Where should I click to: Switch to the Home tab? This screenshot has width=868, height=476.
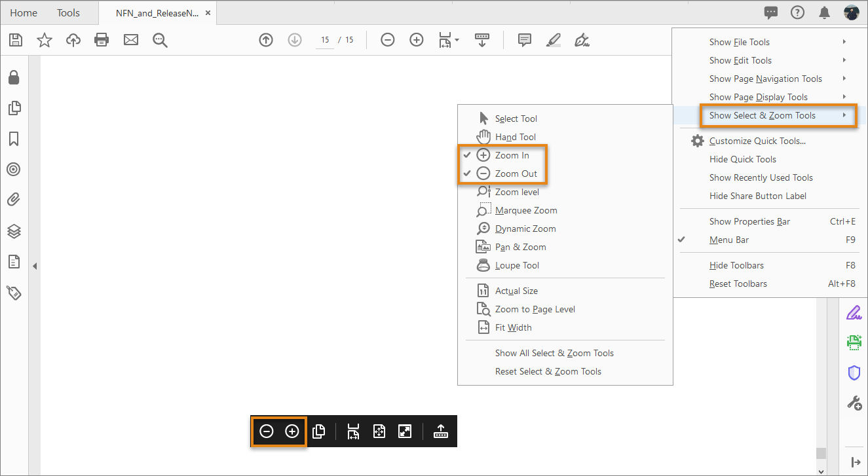point(24,12)
